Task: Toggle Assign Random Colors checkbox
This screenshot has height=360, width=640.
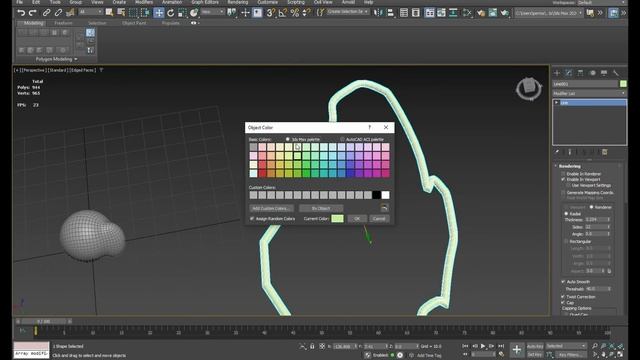Action: 252,219
